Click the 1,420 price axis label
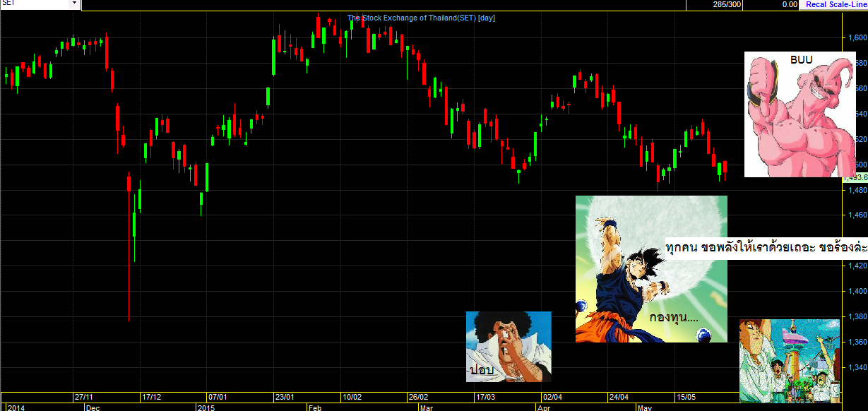868x411 pixels. [857, 266]
